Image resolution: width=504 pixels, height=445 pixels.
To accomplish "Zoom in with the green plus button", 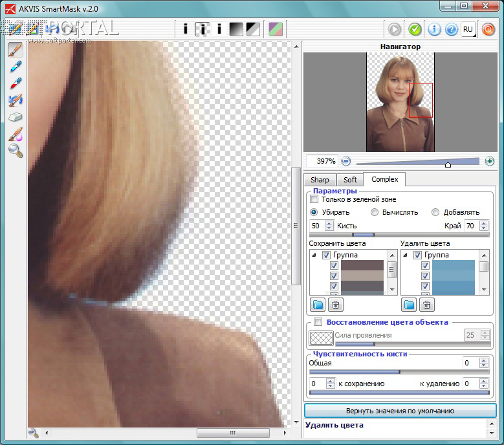I will point(490,161).
